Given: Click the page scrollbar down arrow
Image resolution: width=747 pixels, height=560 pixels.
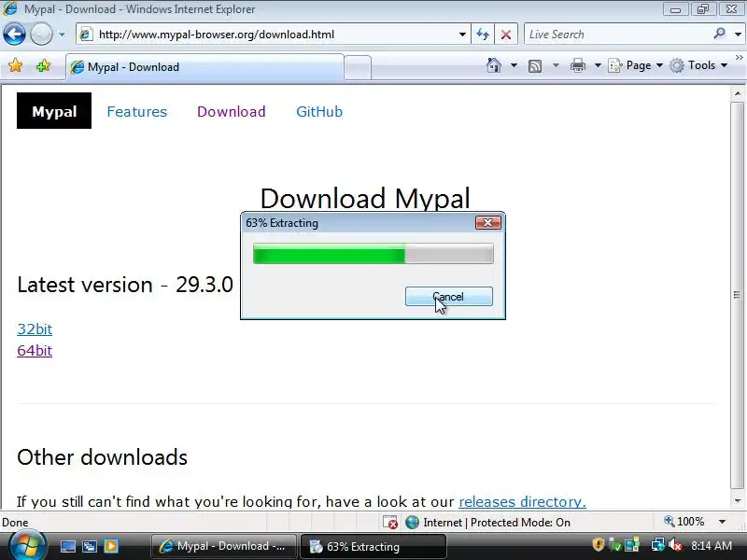Looking at the screenshot, I should tap(738, 501).
